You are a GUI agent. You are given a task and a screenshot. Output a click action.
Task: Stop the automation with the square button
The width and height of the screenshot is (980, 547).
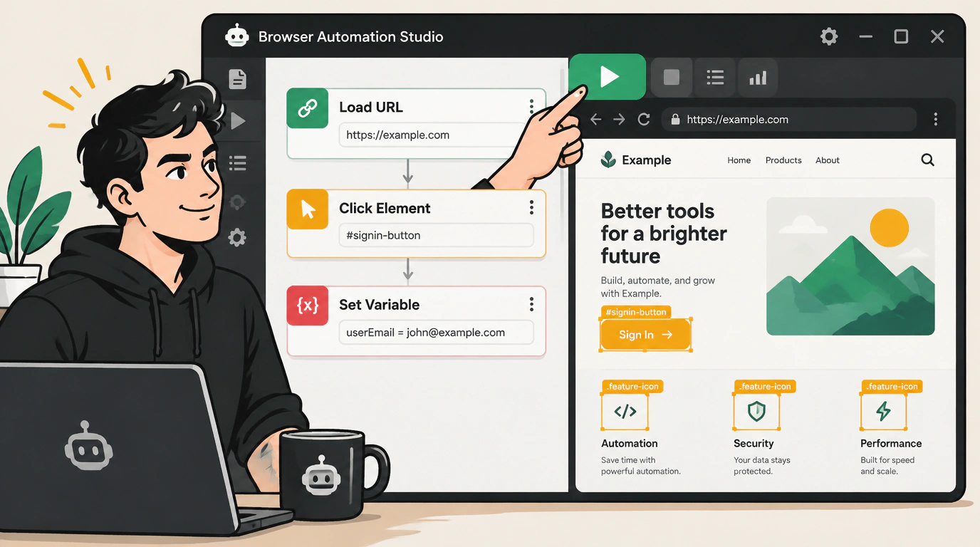point(672,77)
